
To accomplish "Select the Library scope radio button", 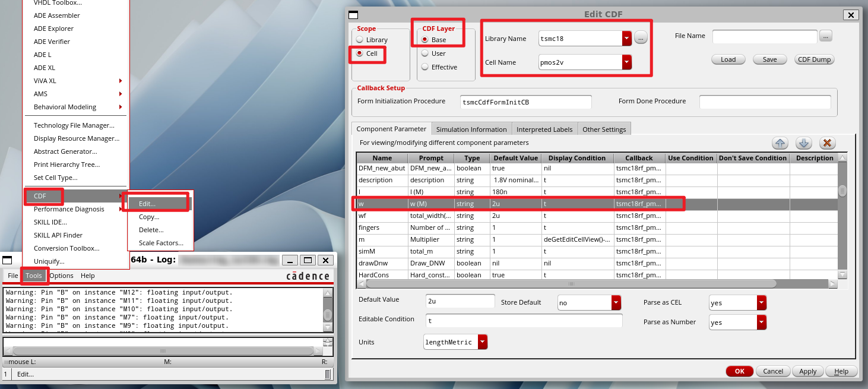I will coord(360,40).
